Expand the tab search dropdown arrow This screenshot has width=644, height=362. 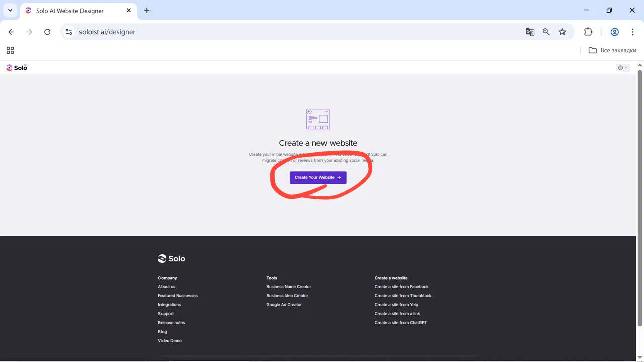[10, 10]
